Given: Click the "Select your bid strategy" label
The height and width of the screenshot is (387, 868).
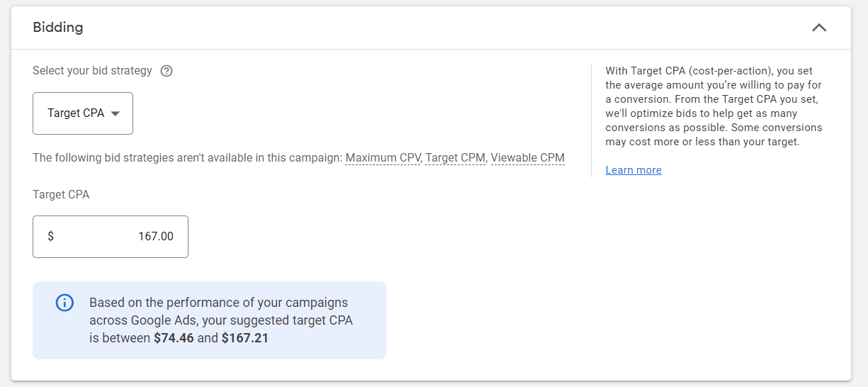Looking at the screenshot, I should point(92,71).
